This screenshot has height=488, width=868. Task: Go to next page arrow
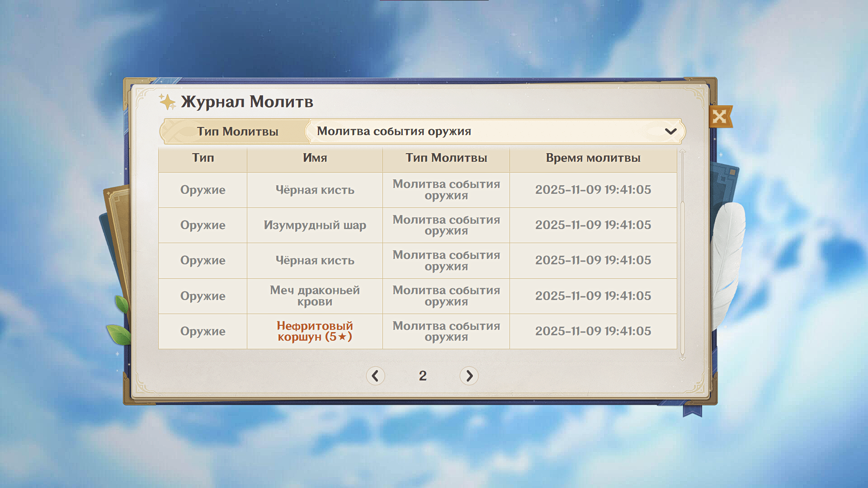469,376
